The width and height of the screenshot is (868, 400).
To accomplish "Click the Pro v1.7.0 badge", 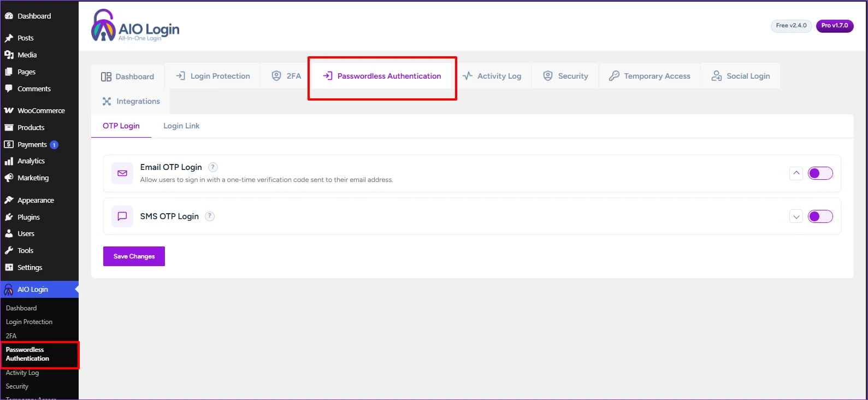I will click(x=835, y=26).
